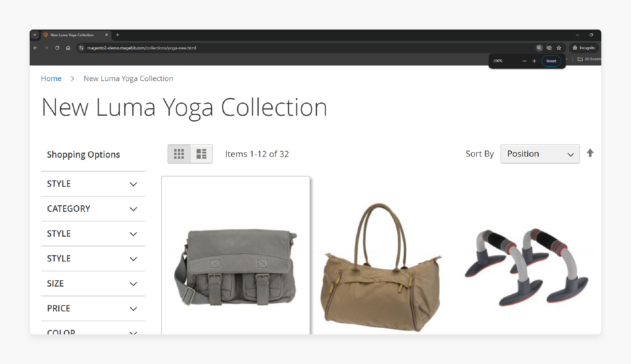The image size is (631, 364).
Task: Navigate to Home breadcrumb link
Action: pyautogui.click(x=51, y=78)
